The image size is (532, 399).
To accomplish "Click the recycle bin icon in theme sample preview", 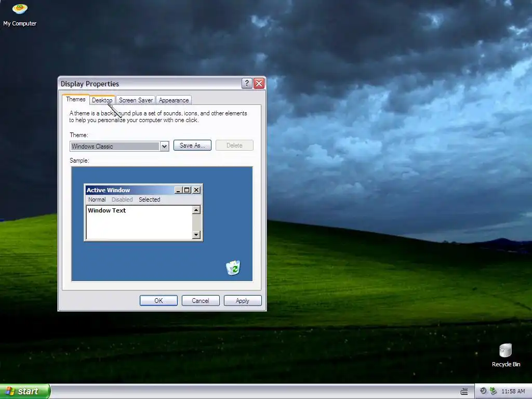I will pyautogui.click(x=233, y=268).
